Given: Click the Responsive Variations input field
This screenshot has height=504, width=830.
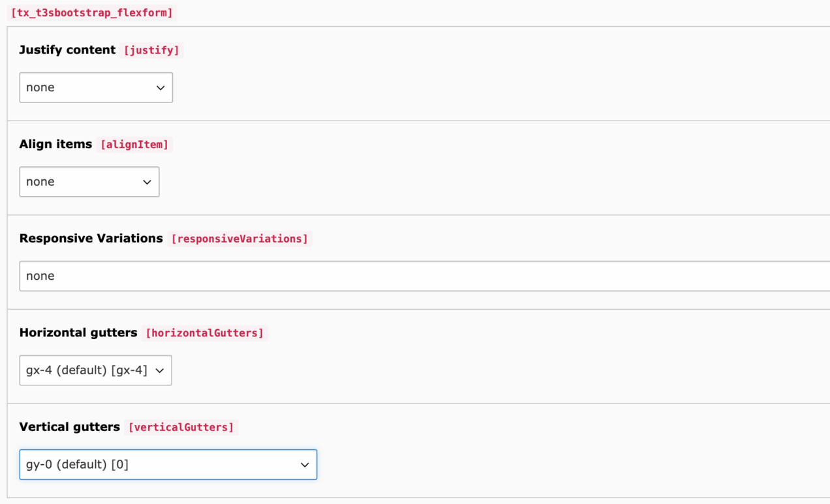Looking at the screenshot, I should click(424, 276).
